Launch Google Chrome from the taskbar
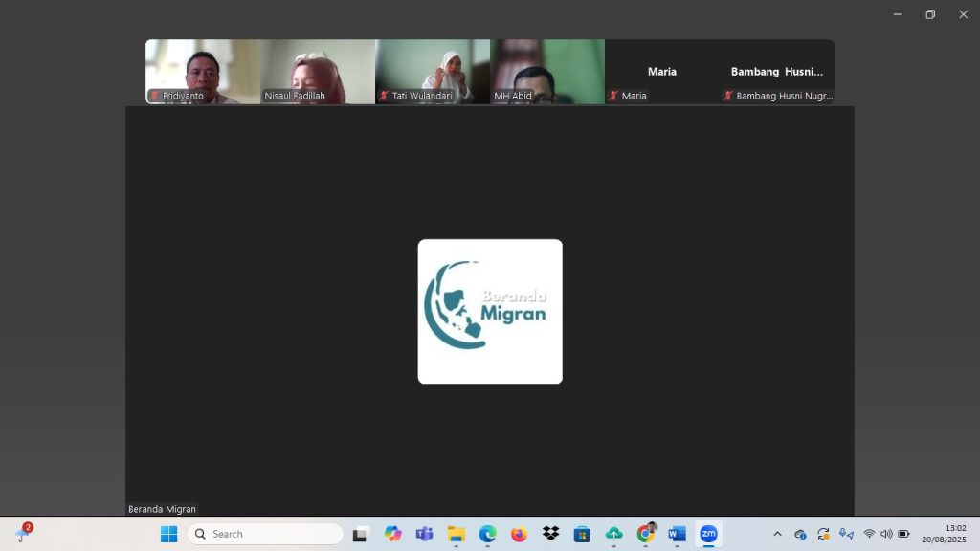This screenshot has height=551, width=980. pyautogui.click(x=646, y=534)
